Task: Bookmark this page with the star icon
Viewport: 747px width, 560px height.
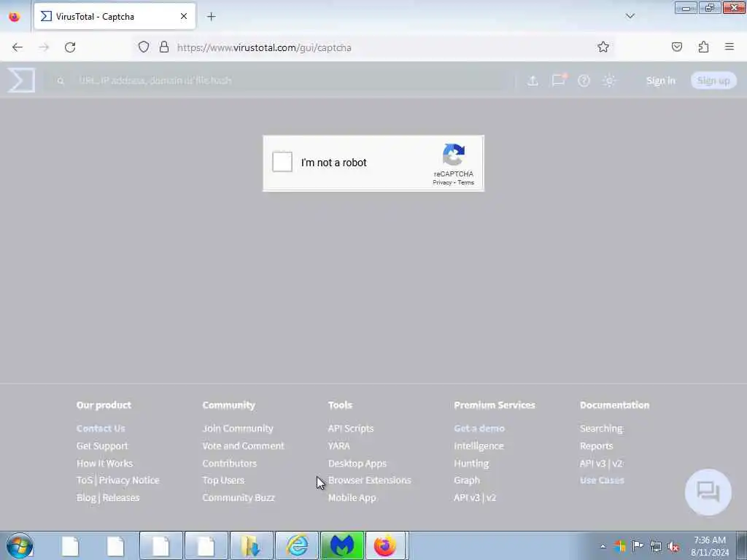Action: (603, 47)
